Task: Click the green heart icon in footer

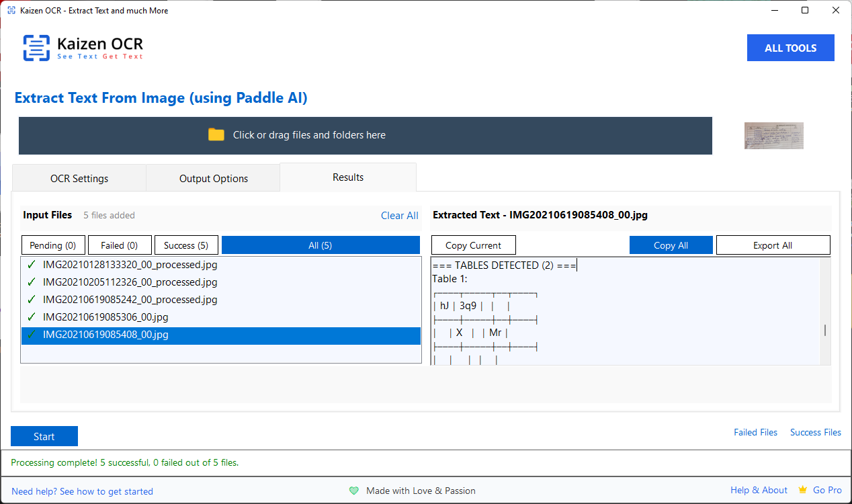Action: coord(354,491)
